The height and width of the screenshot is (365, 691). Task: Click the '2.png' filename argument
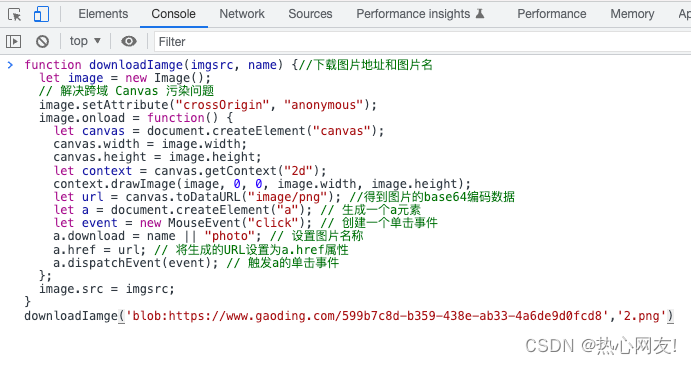[x=642, y=316]
